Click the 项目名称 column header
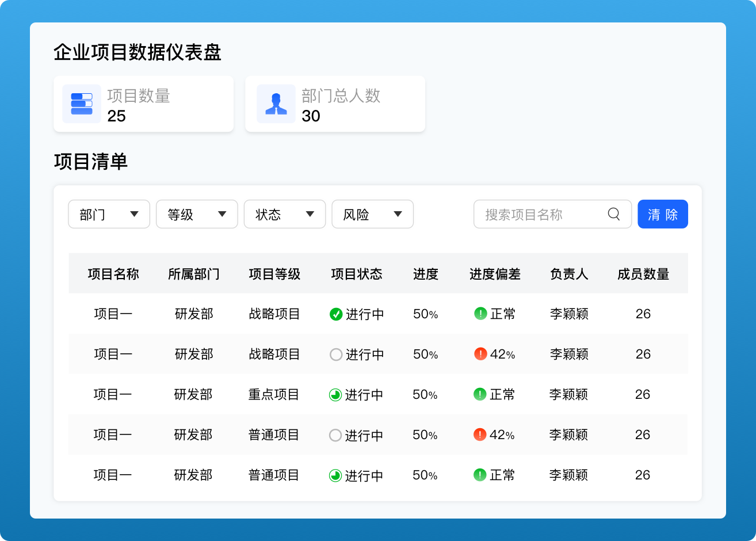The width and height of the screenshot is (756, 541). point(113,274)
